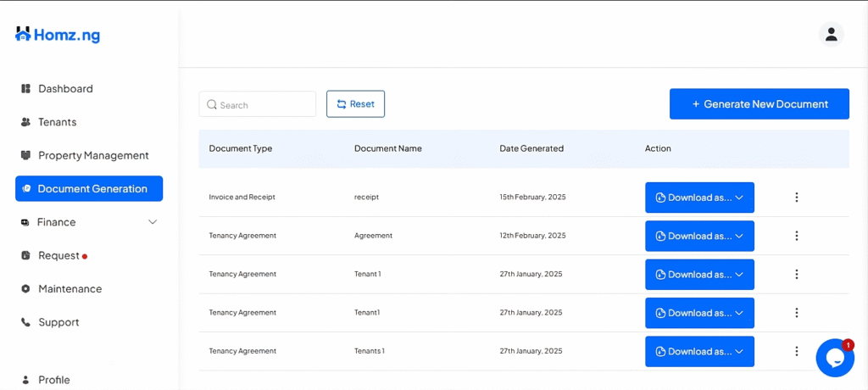
Task: Open Download as dropdown for Tenant1
Action: coord(699,313)
